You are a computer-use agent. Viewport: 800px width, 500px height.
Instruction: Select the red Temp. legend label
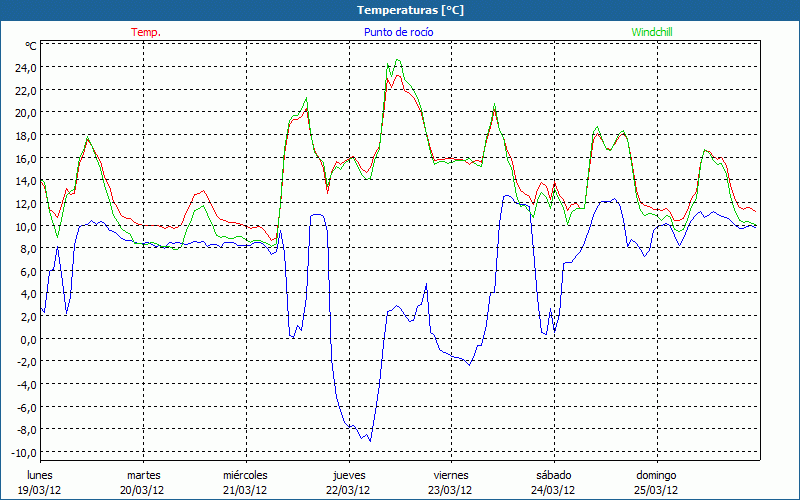click(x=146, y=32)
